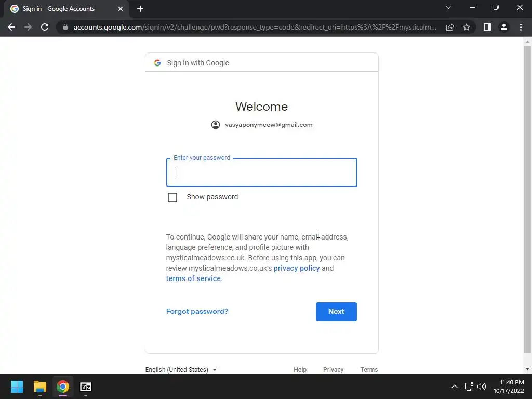Open File Explorer from taskbar

point(39,387)
